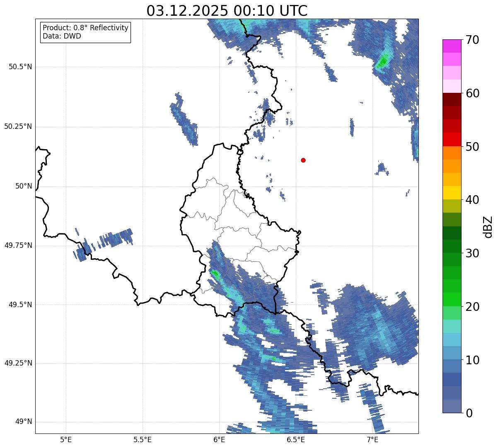Click the longitude label 6°E
Viewport: 498px width, 448px height.
[219, 439]
